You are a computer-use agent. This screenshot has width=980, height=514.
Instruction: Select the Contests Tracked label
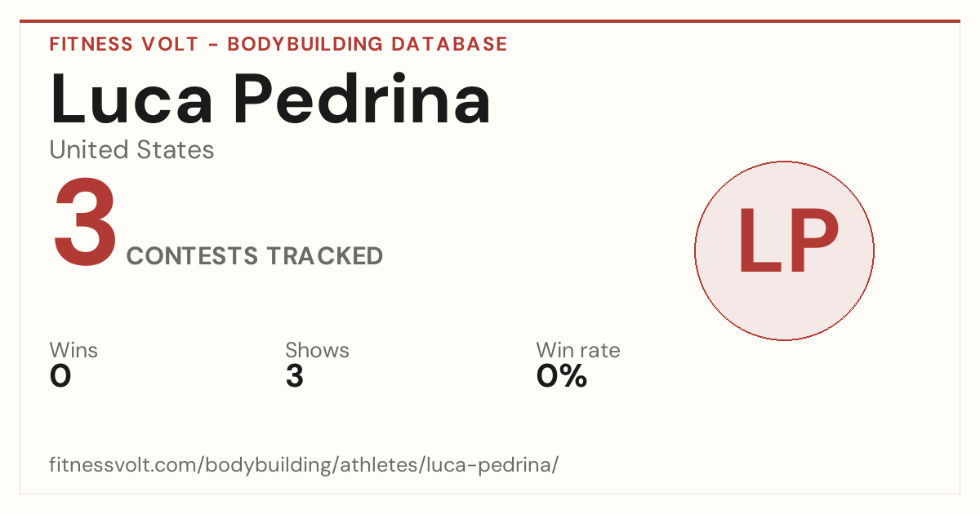[255, 256]
